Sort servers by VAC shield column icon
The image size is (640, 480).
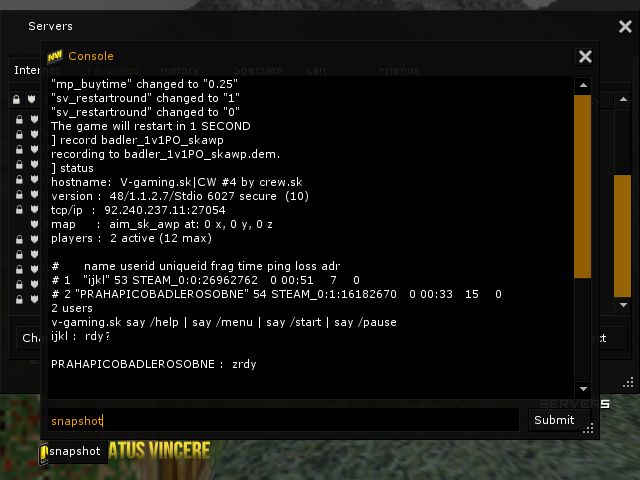point(31,99)
